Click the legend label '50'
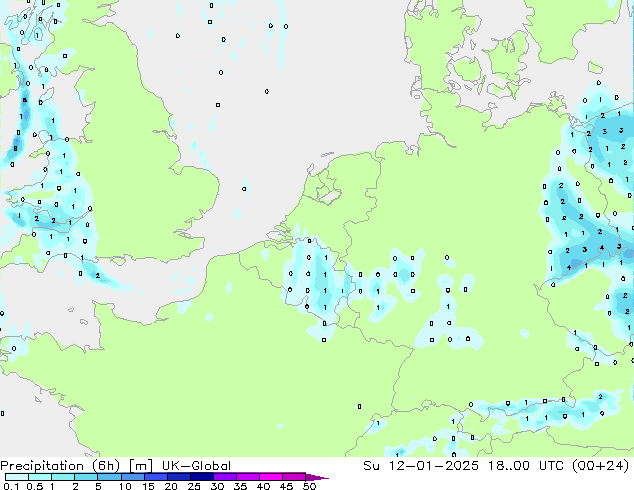 [309, 486]
